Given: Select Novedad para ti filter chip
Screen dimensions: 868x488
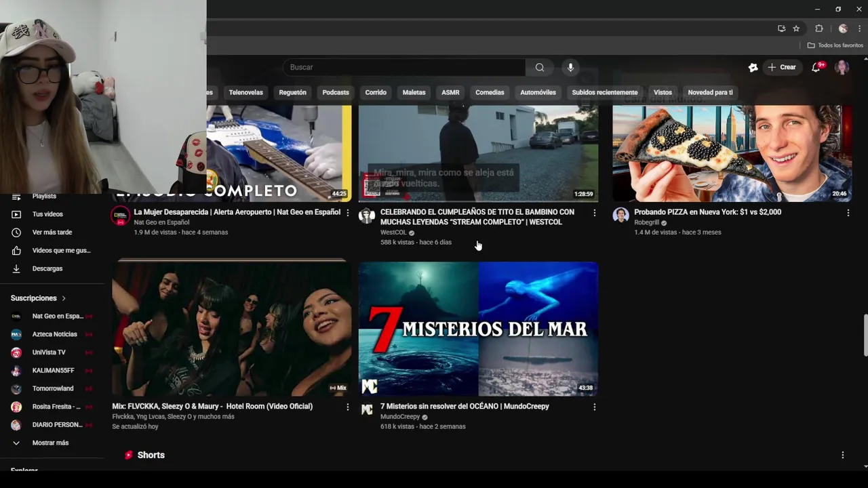Looking at the screenshot, I should tap(710, 92).
